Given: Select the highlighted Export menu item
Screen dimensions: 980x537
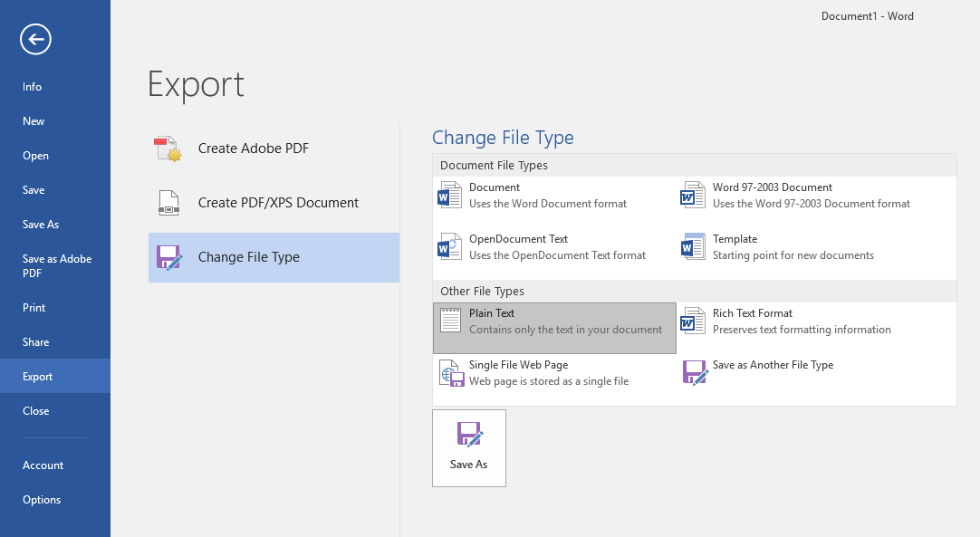Looking at the screenshot, I should pyautogui.click(x=55, y=377).
